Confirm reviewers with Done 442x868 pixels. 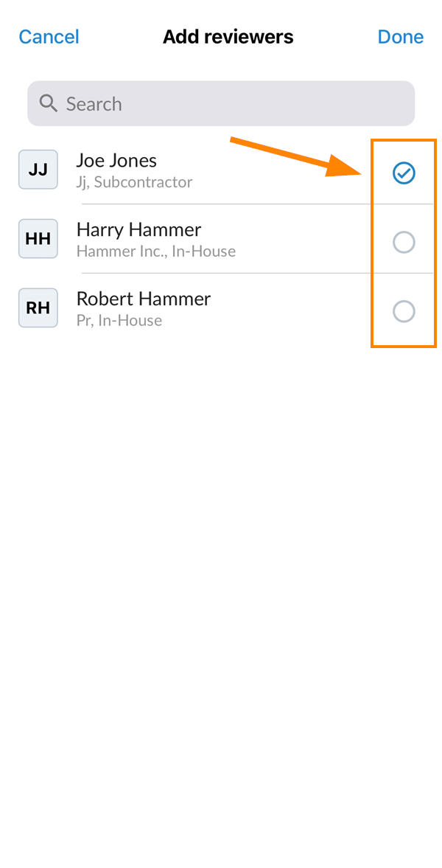tap(400, 37)
